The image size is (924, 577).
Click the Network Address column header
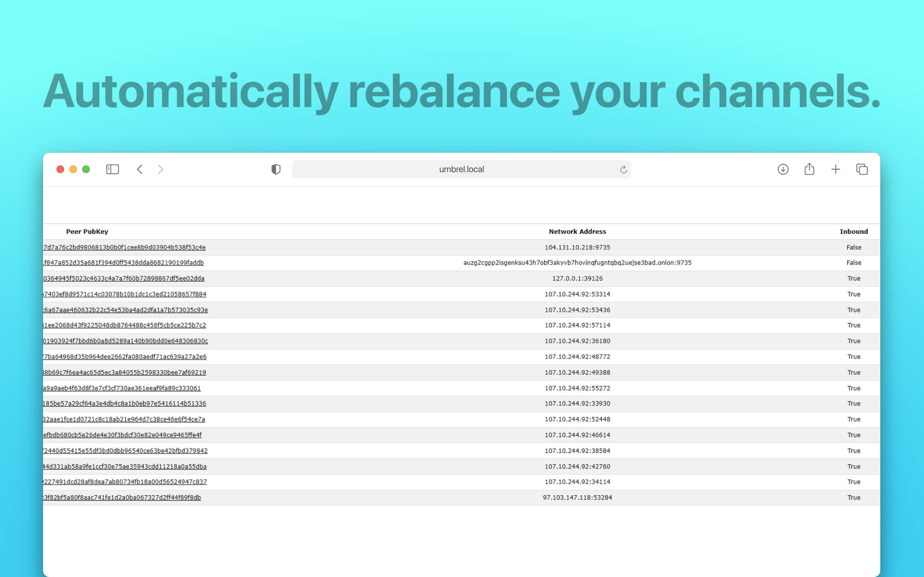point(577,231)
